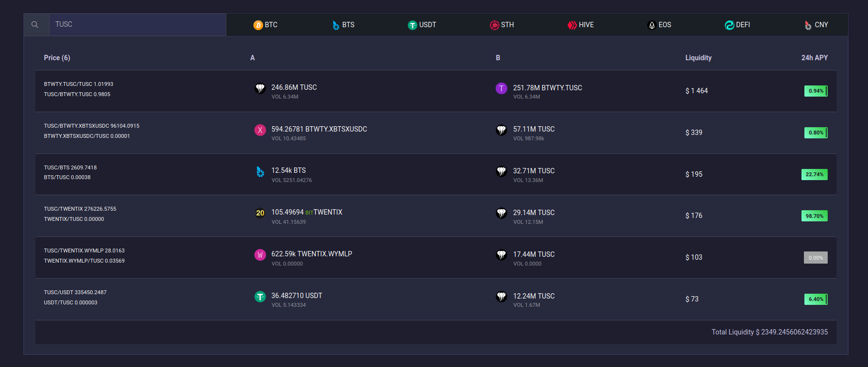Click the green Tether icon for 36.482710 USDT
The height and width of the screenshot is (367, 868).
click(260, 297)
